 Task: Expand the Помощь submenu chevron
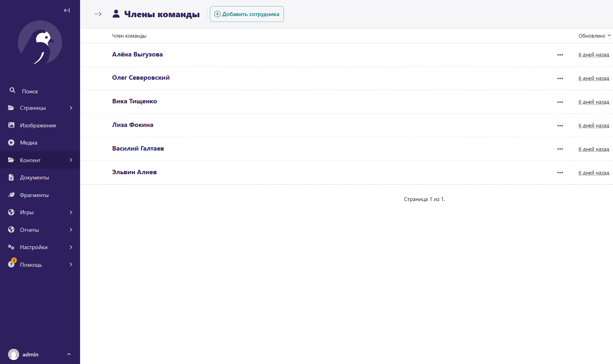[71, 264]
